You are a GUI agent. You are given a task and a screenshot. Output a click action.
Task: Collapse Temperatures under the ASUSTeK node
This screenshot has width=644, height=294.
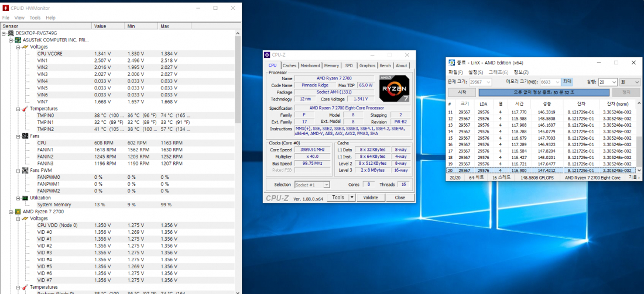(x=18, y=109)
